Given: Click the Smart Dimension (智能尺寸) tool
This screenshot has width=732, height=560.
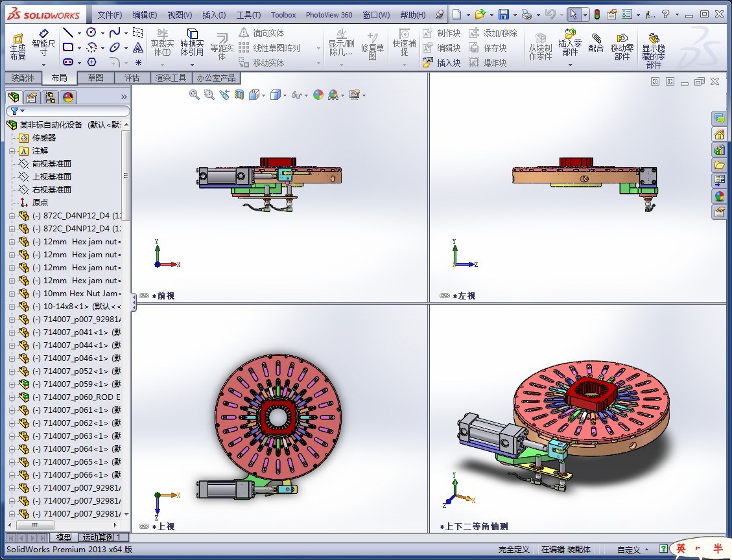Looking at the screenshot, I should pos(43,43).
